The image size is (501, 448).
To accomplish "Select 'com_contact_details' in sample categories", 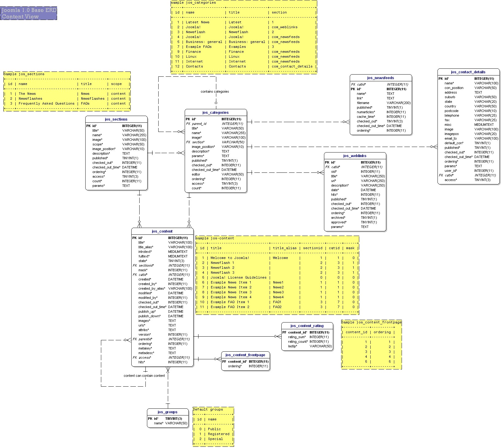I will click(x=292, y=66).
